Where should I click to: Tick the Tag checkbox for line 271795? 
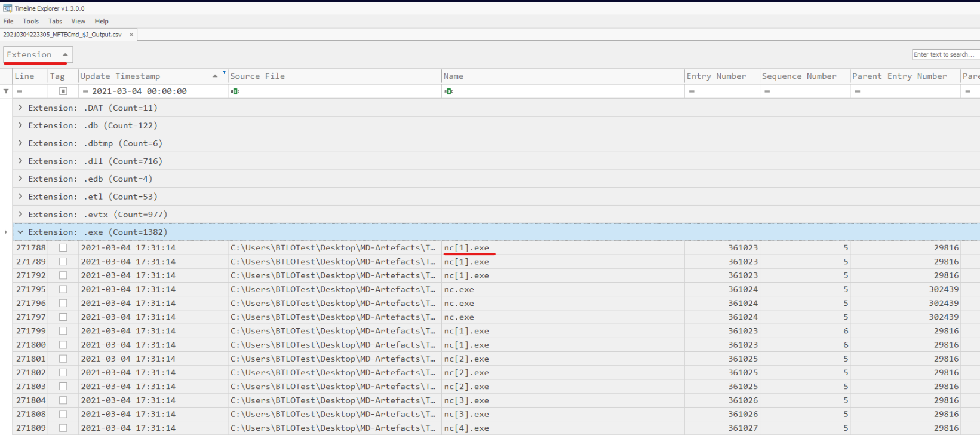point(63,290)
